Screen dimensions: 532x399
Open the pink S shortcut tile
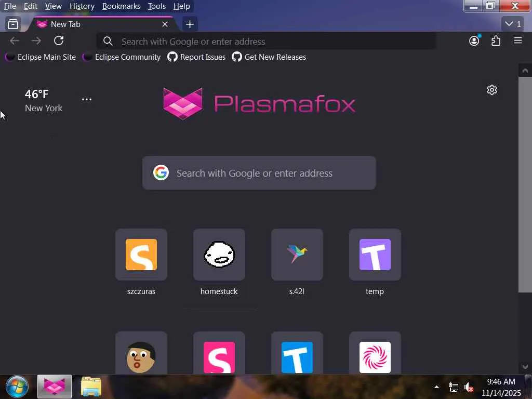coord(219,353)
